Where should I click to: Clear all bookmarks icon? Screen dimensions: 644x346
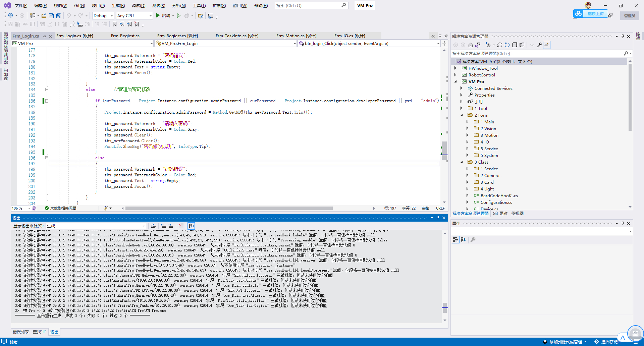(137, 24)
